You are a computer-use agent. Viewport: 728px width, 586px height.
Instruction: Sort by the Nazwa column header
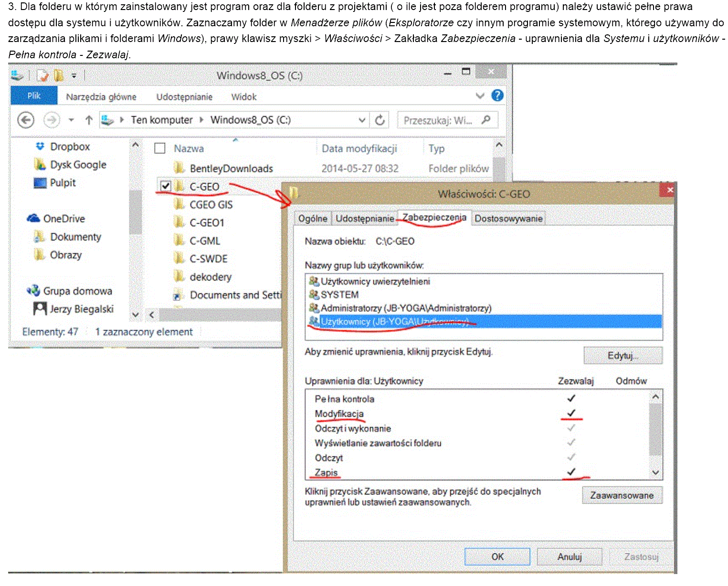[x=189, y=149]
